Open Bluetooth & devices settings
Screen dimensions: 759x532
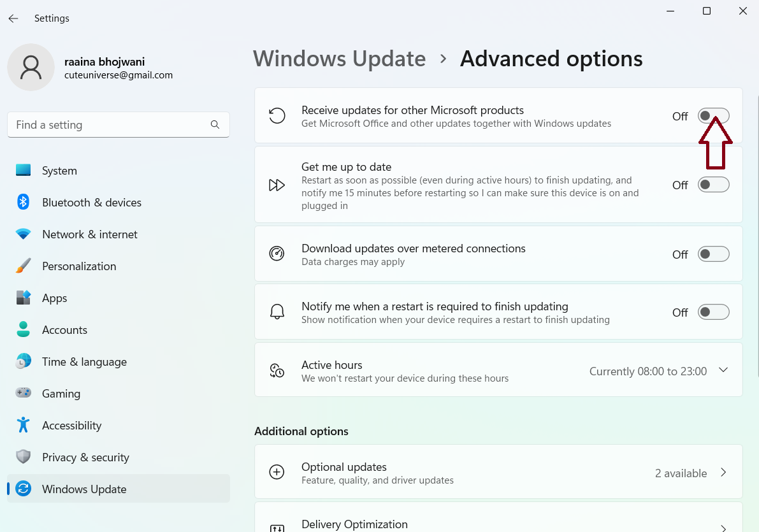91,203
